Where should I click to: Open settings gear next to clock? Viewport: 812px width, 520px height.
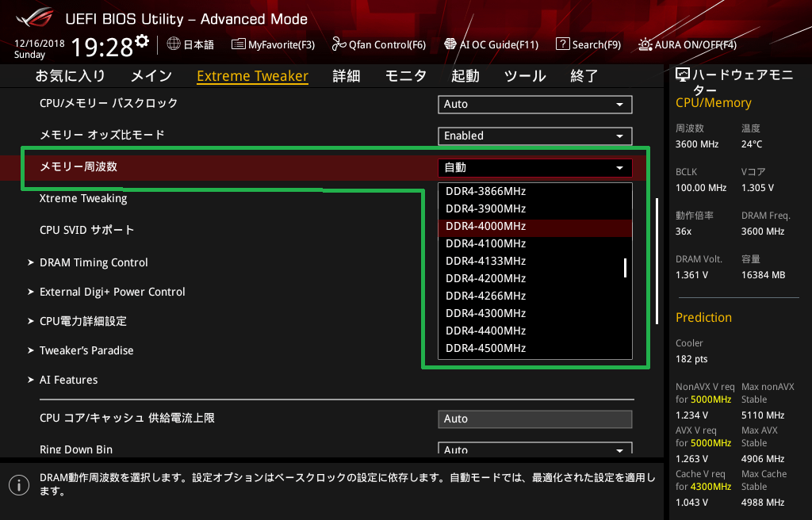pyautogui.click(x=143, y=41)
